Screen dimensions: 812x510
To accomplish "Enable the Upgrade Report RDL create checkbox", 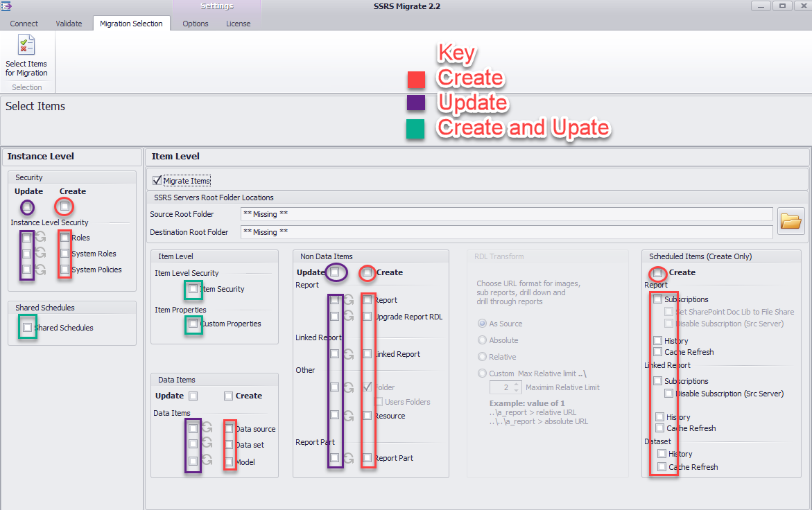I will coord(367,316).
